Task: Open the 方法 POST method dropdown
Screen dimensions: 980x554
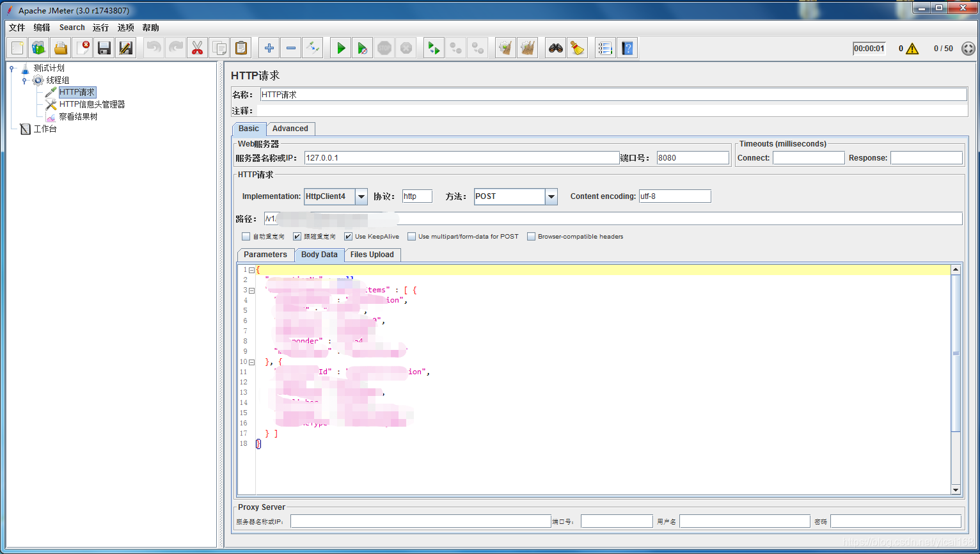Action: pyautogui.click(x=551, y=196)
